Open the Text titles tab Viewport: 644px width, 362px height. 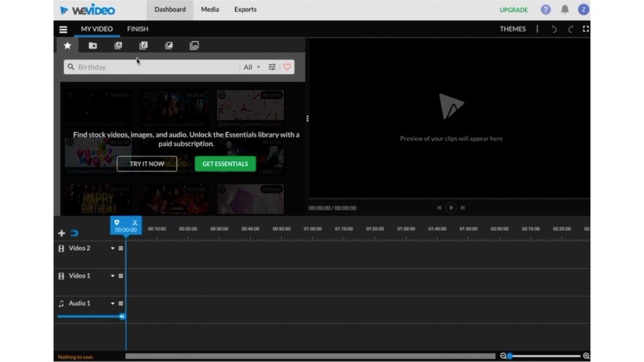pos(118,46)
